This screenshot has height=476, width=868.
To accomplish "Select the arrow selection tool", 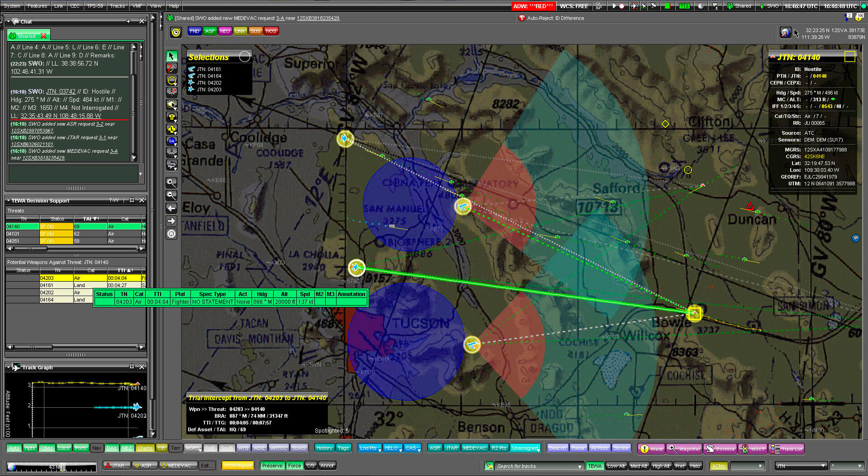I will click(x=172, y=56).
